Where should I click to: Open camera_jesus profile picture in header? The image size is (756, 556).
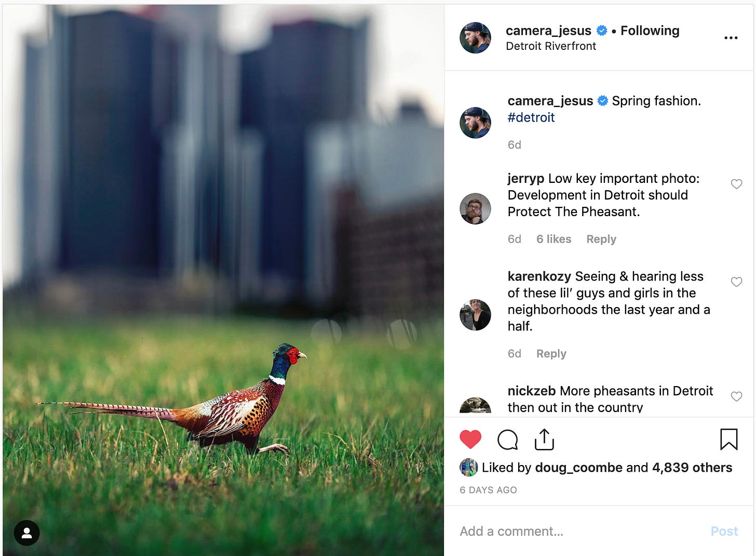tap(475, 38)
